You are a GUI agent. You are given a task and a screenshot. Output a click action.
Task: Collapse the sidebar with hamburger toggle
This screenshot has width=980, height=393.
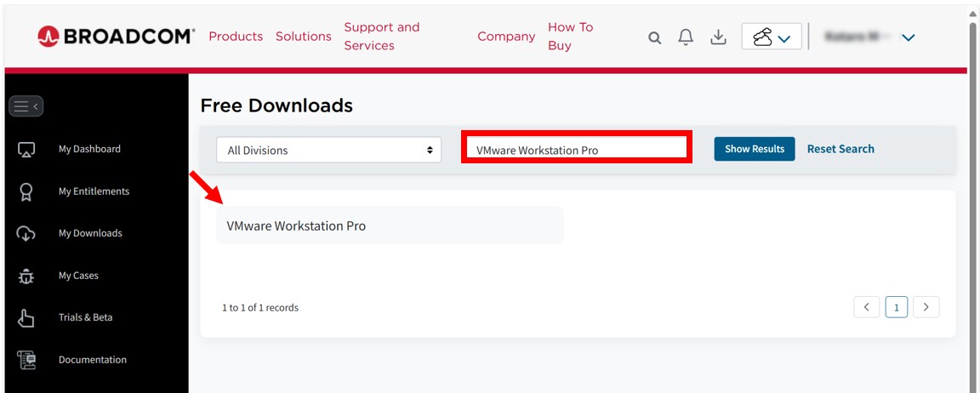tap(26, 106)
